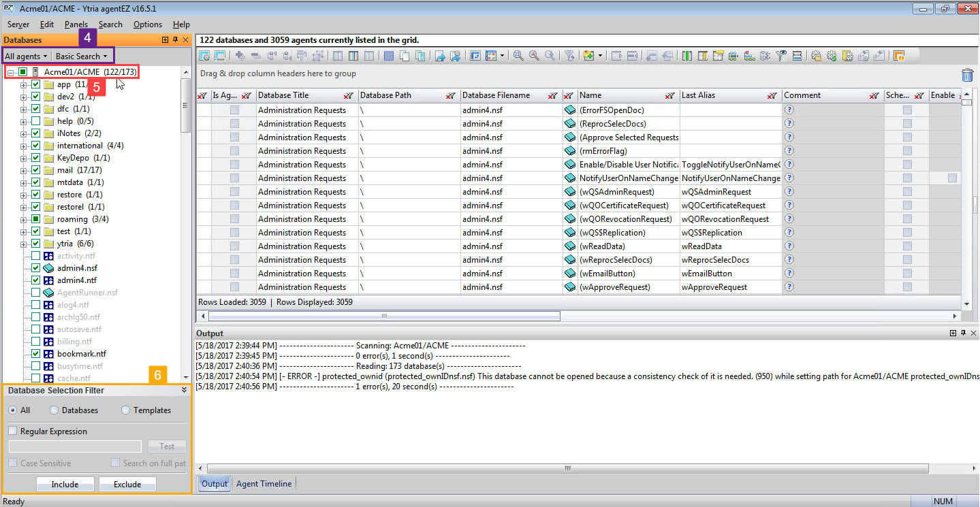Click the regular expression input field

(x=75, y=446)
